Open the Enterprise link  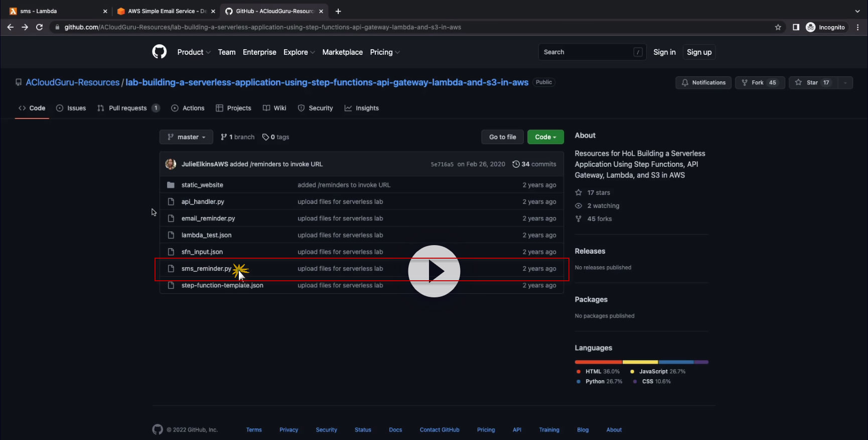click(x=259, y=52)
